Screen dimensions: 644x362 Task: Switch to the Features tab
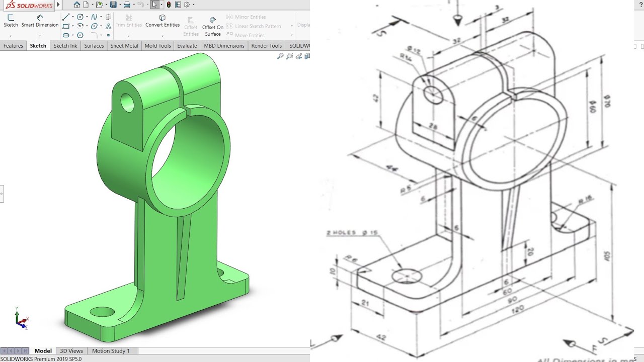coord(13,46)
